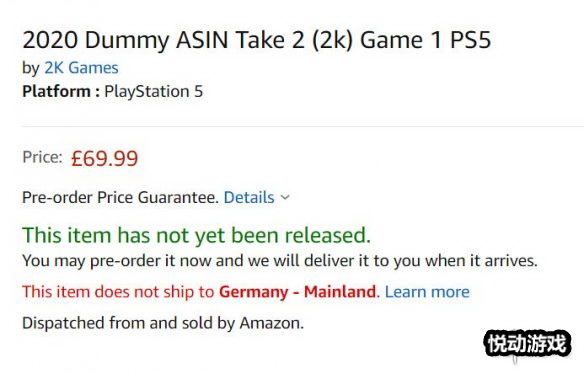Click the You may pre-order it now sentence

pyautogui.click(x=280, y=261)
